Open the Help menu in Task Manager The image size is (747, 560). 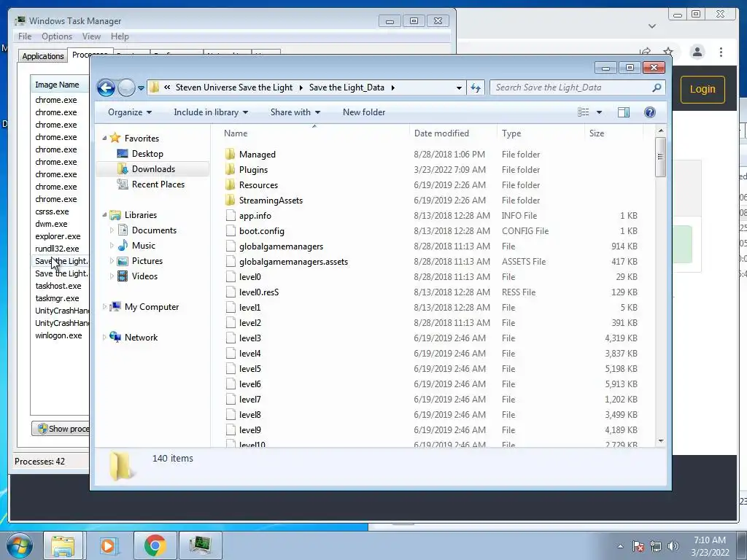(x=120, y=36)
